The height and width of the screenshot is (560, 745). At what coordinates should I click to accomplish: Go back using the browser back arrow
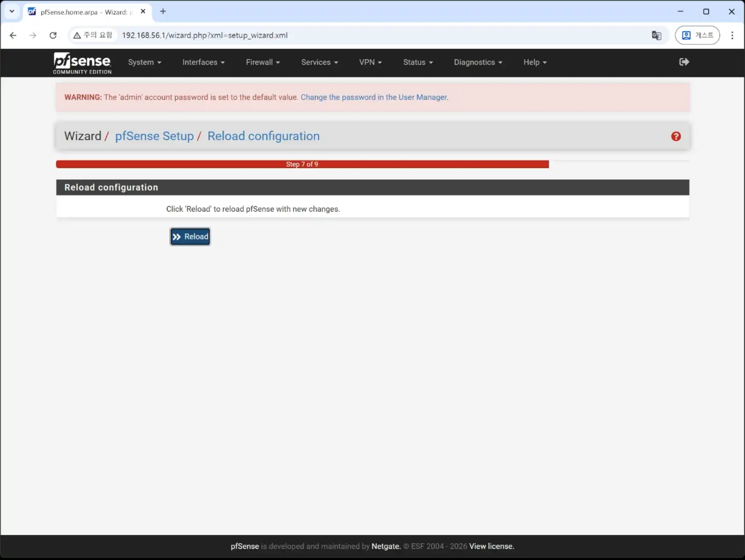13,35
